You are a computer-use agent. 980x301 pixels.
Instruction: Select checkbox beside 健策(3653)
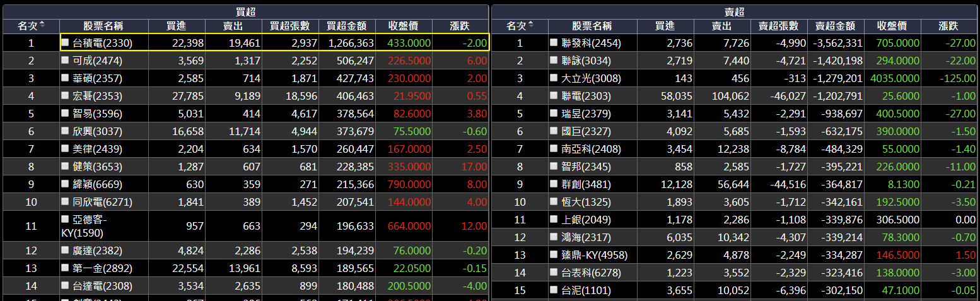point(66,167)
